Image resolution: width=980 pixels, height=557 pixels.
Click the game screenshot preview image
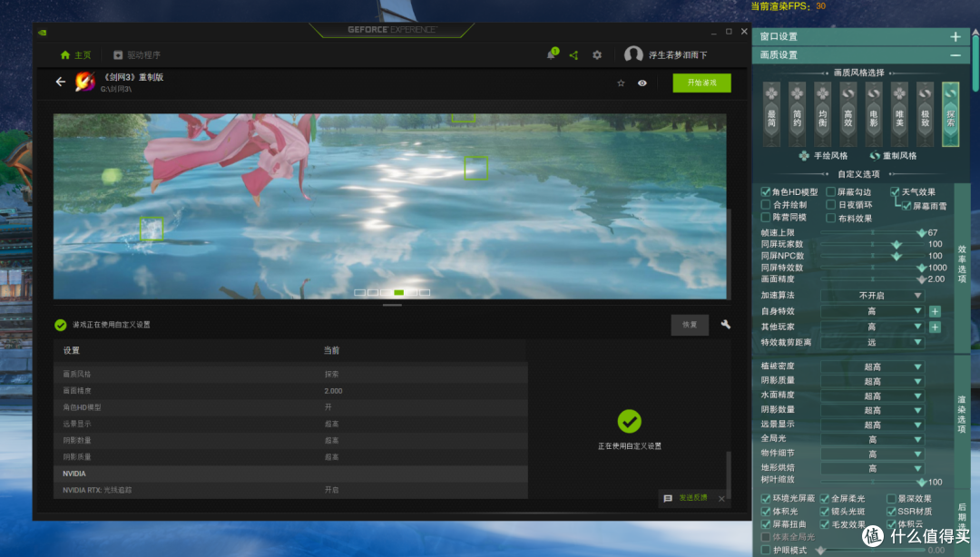390,206
